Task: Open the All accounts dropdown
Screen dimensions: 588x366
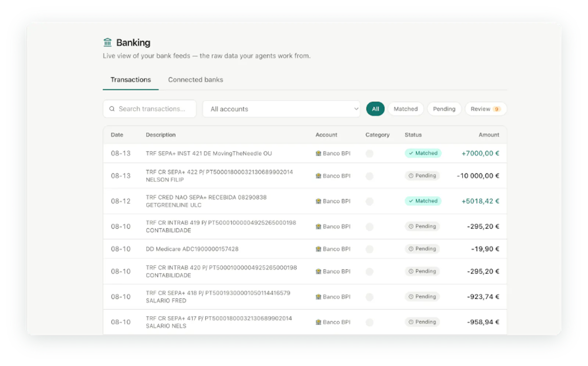Action: [281, 109]
